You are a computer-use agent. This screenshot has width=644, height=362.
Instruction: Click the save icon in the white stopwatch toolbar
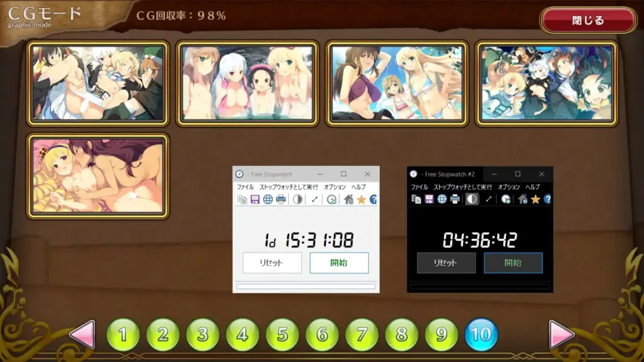(255, 199)
